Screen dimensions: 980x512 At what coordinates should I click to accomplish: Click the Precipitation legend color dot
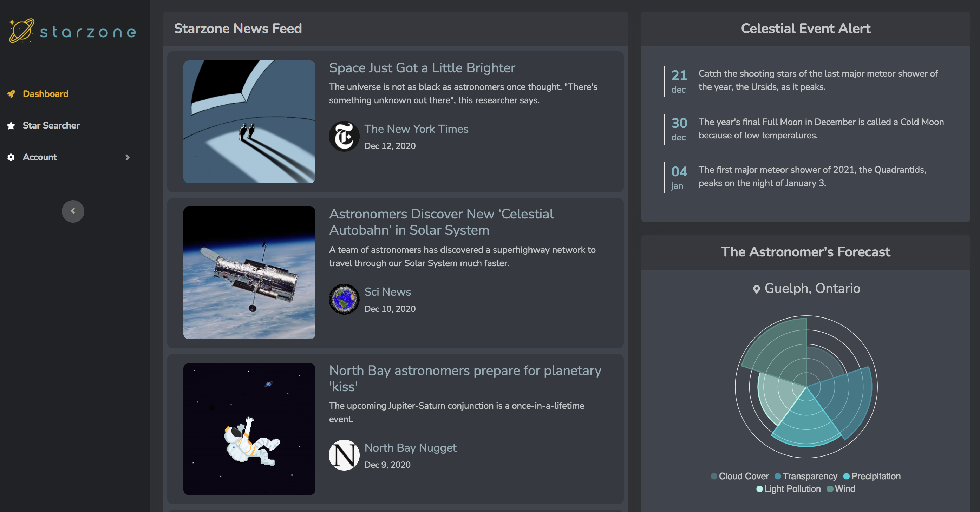click(847, 476)
